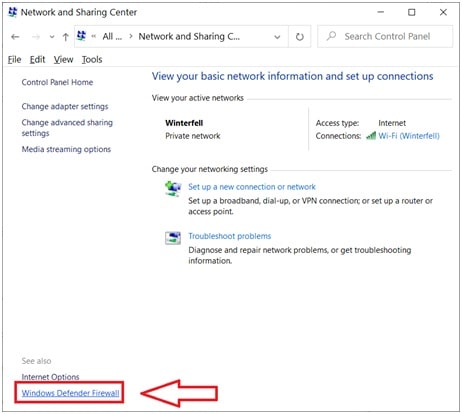Go up one level with the Up arrow
This screenshot has width=462, height=414.
coord(66,37)
